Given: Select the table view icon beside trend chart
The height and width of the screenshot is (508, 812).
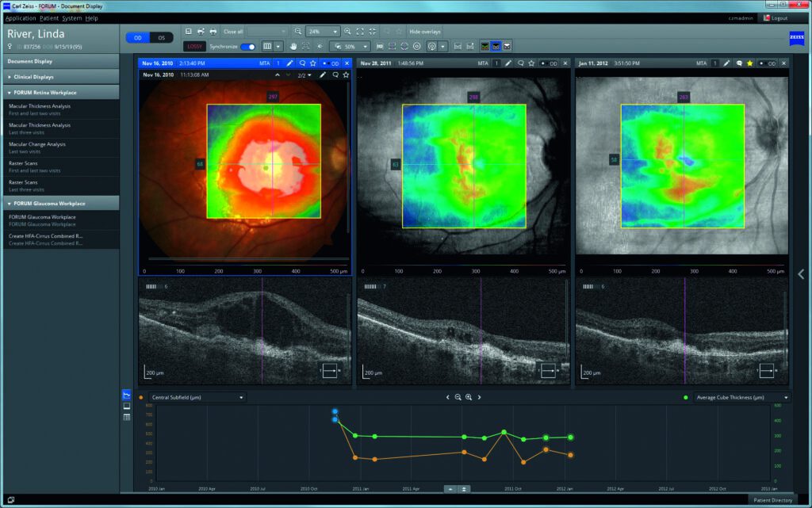Looking at the screenshot, I should [x=126, y=417].
